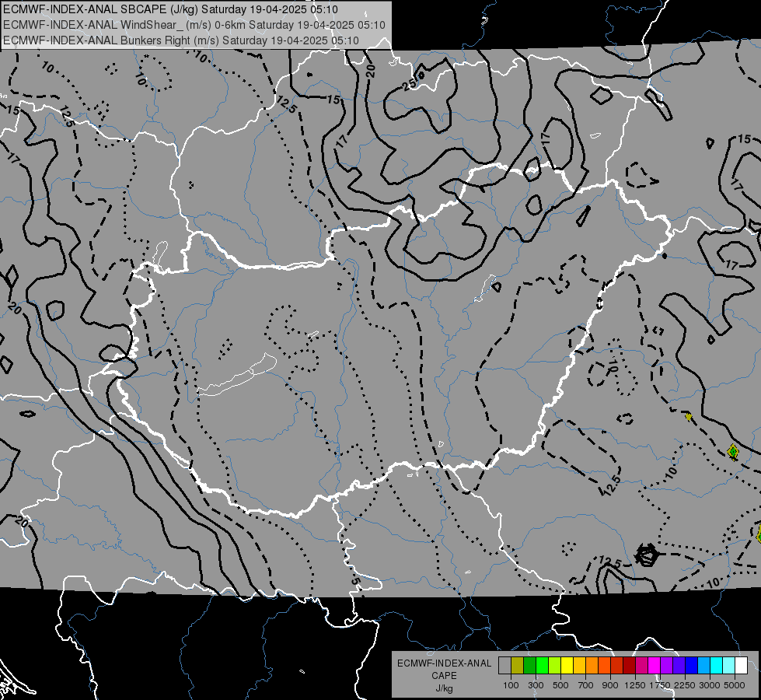
Task: Select the pale cyan legend swatch
Action: pyautogui.click(x=729, y=665)
